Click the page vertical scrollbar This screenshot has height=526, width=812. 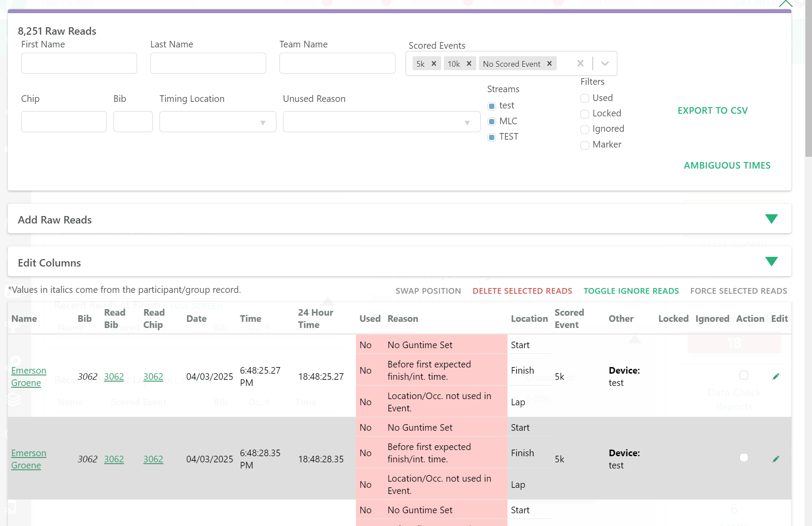pos(808,78)
